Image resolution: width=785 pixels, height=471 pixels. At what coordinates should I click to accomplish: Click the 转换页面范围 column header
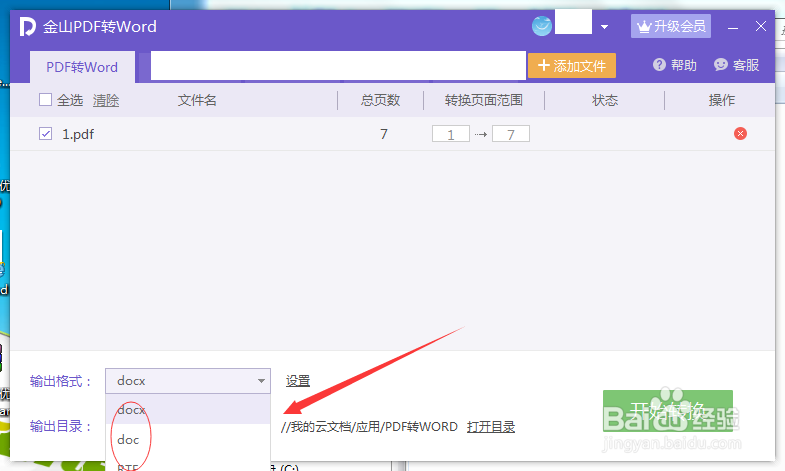(484, 100)
